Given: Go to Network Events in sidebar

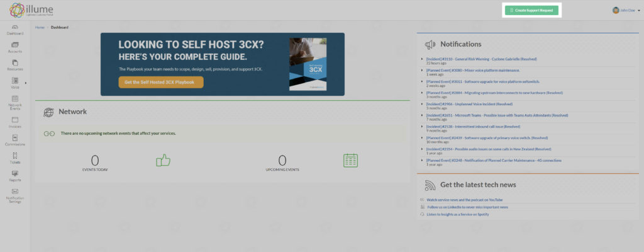Looking at the screenshot, I should click(15, 103).
